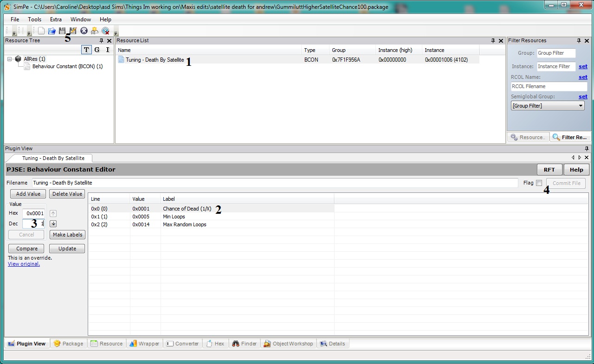The width and height of the screenshot is (594, 364).
Task: Increase the value with the up arrow
Action: coord(53,213)
